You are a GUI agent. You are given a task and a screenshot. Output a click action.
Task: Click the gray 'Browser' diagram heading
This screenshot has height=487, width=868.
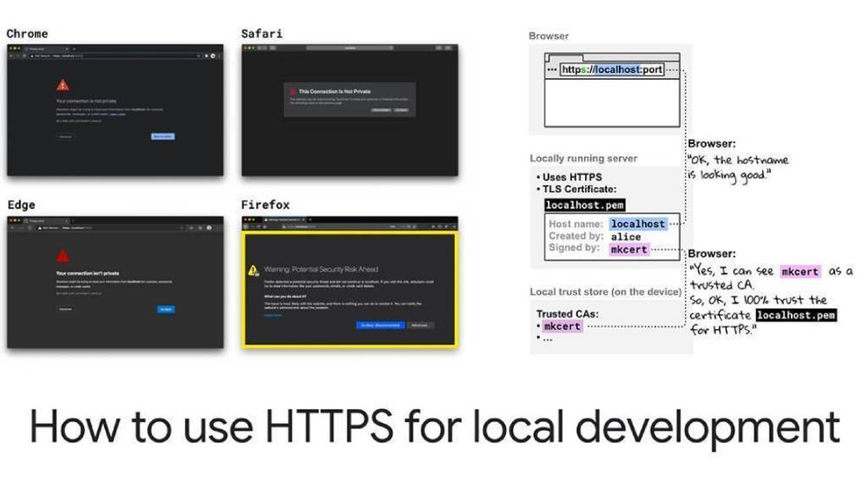(548, 36)
